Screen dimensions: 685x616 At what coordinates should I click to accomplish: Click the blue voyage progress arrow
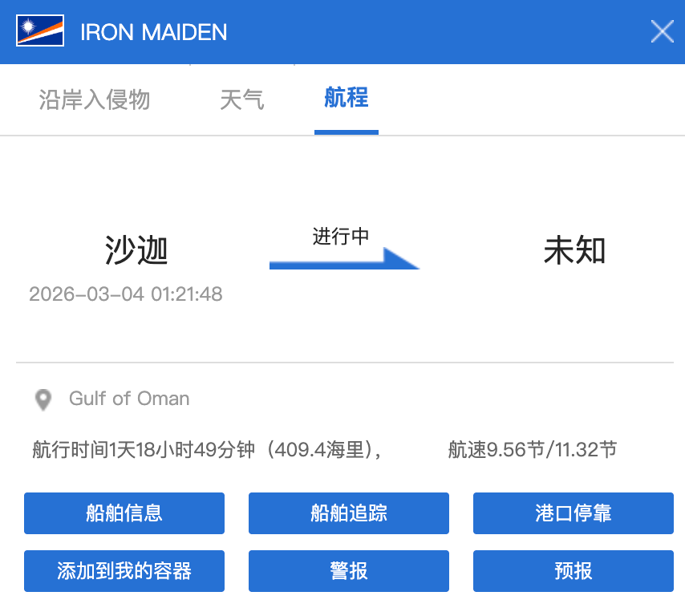[x=343, y=259]
